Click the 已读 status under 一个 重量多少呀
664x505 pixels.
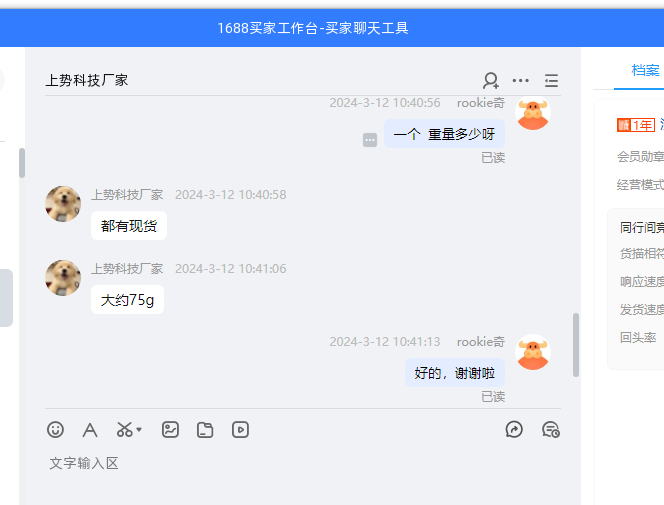pyautogui.click(x=493, y=157)
